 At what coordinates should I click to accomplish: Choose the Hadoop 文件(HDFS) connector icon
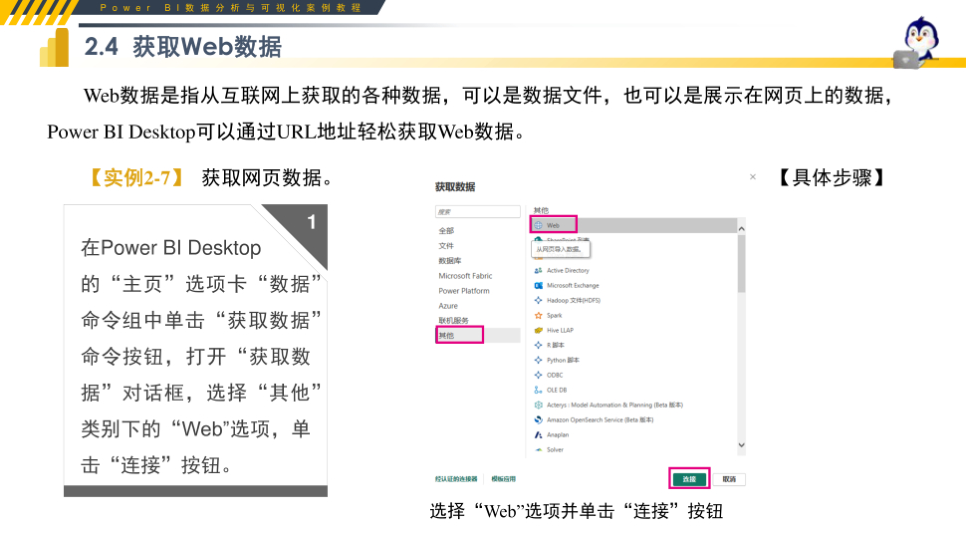pos(538,300)
